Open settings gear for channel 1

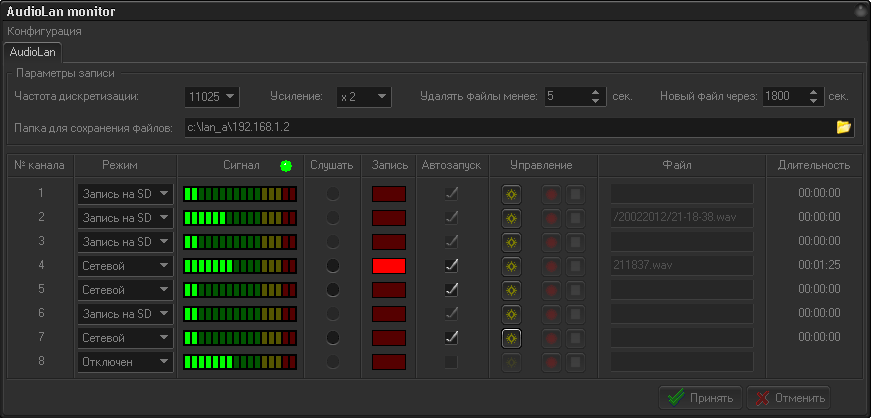pos(511,194)
